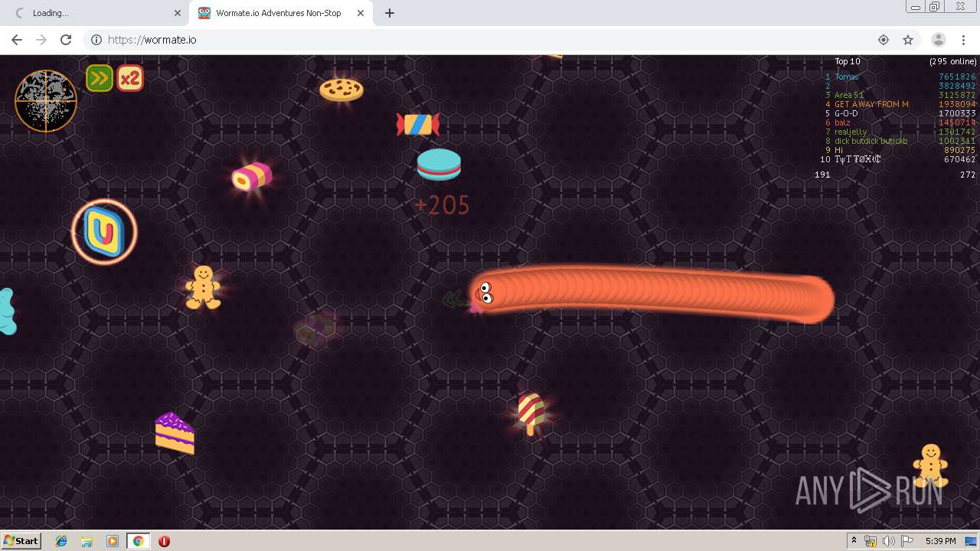Open the Chrome profile avatar
This screenshot has height=551, width=980.
click(938, 40)
